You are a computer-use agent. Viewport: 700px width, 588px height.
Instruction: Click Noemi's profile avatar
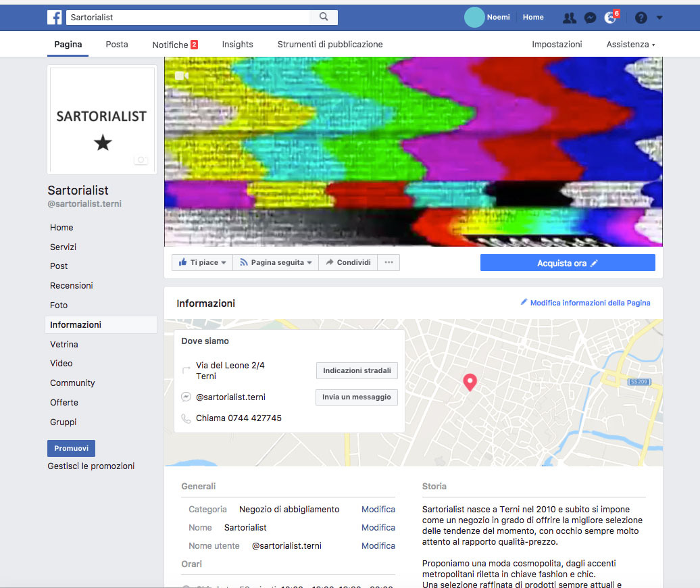click(x=474, y=18)
